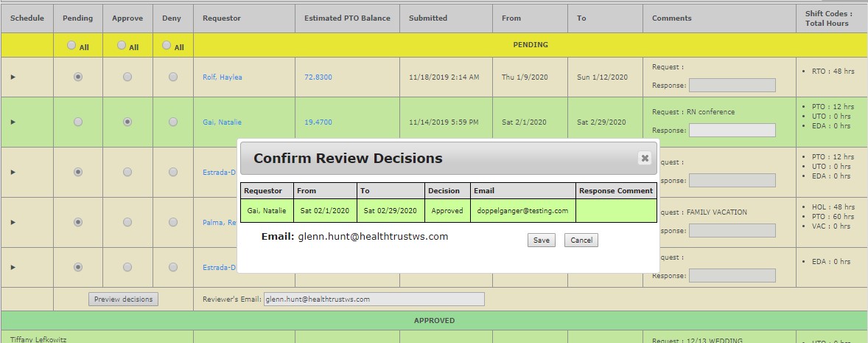Screen dimensions: 868x343
Task: Select the Approve All radio button
Action: click(x=121, y=45)
